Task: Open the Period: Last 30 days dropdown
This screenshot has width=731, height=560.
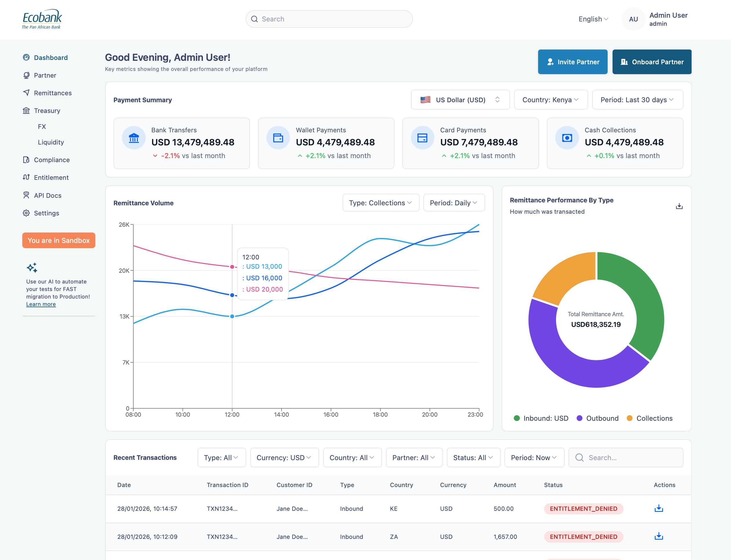Action: coord(637,100)
